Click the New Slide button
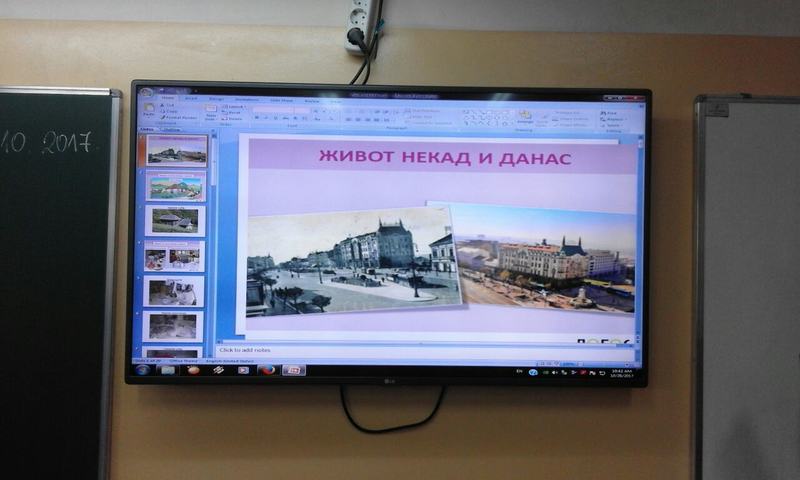This screenshot has width=800, height=480. click(211, 112)
